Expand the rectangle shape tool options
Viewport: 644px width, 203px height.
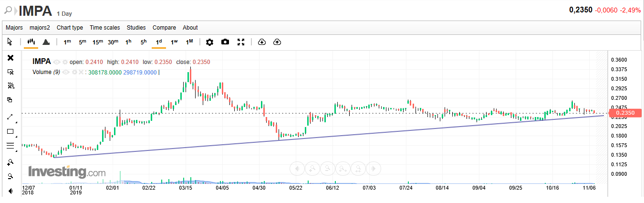[16, 136]
